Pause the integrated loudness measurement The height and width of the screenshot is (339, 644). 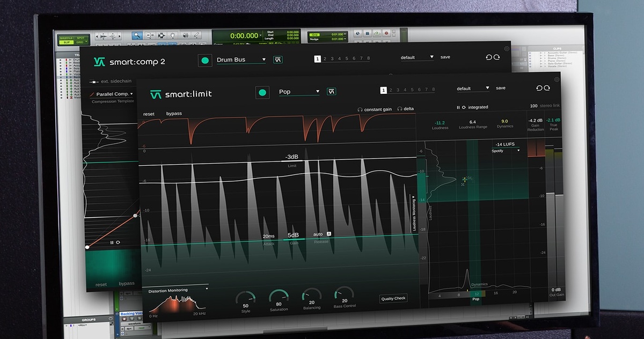coord(458,107)
